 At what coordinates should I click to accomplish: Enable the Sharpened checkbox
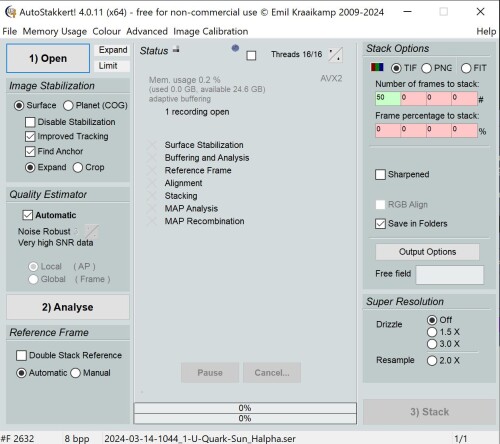380,174
